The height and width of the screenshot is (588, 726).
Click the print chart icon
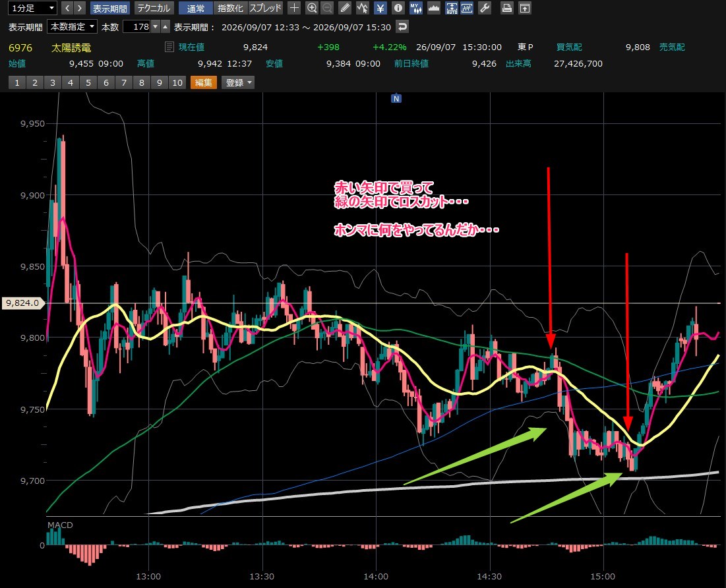(x=507, y=8)
